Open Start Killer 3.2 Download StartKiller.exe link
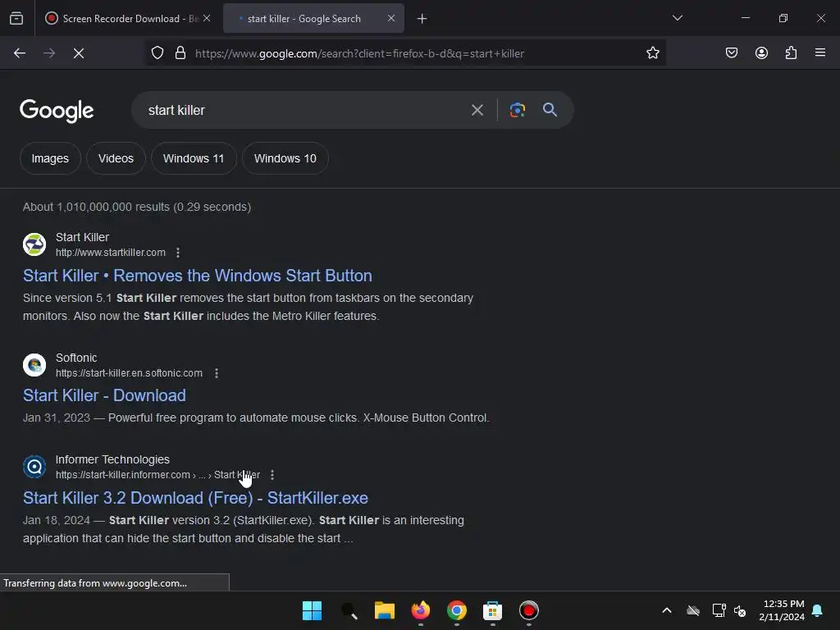This screenshot has width=840, height=630. coord(195,498)
